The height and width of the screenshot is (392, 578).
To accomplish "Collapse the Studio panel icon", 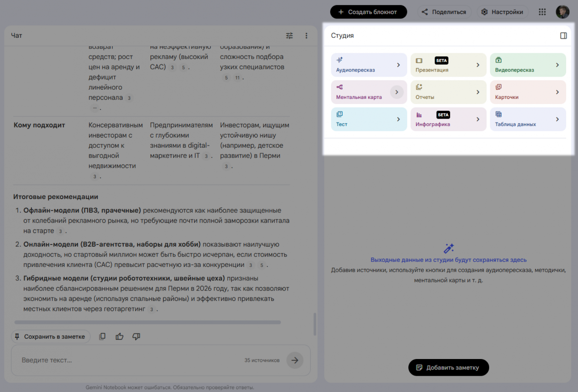I will pos(564,36).
